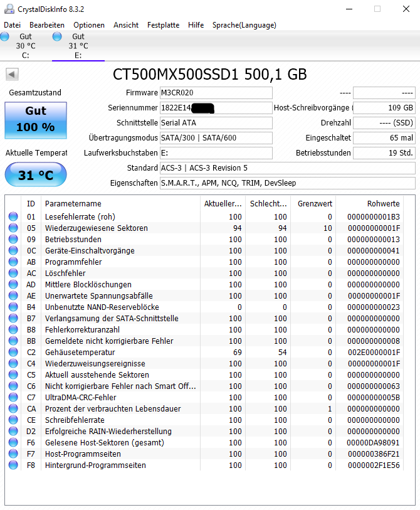Click the Eigenschaften field
This screenshot has width=420, height=510.
click(x=287, y=183)
